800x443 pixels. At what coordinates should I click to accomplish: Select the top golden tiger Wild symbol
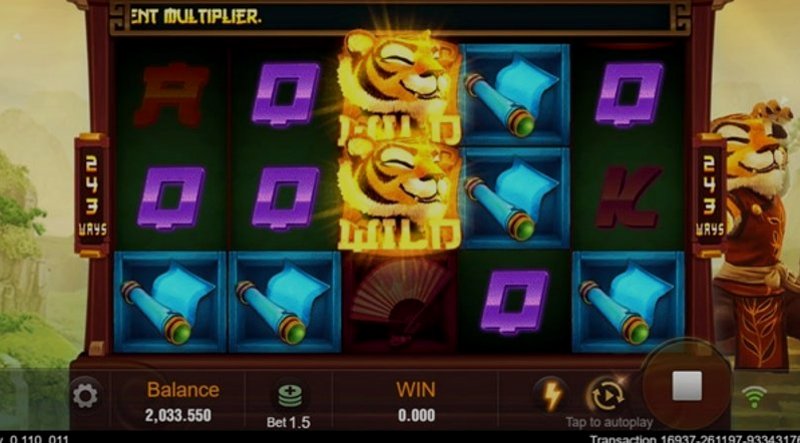pos(399,87)
